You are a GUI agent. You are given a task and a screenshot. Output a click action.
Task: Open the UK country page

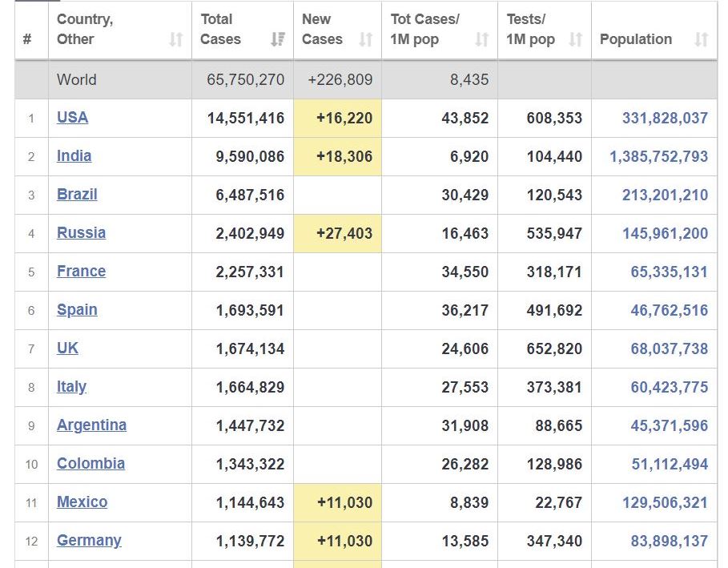(67, 348)
